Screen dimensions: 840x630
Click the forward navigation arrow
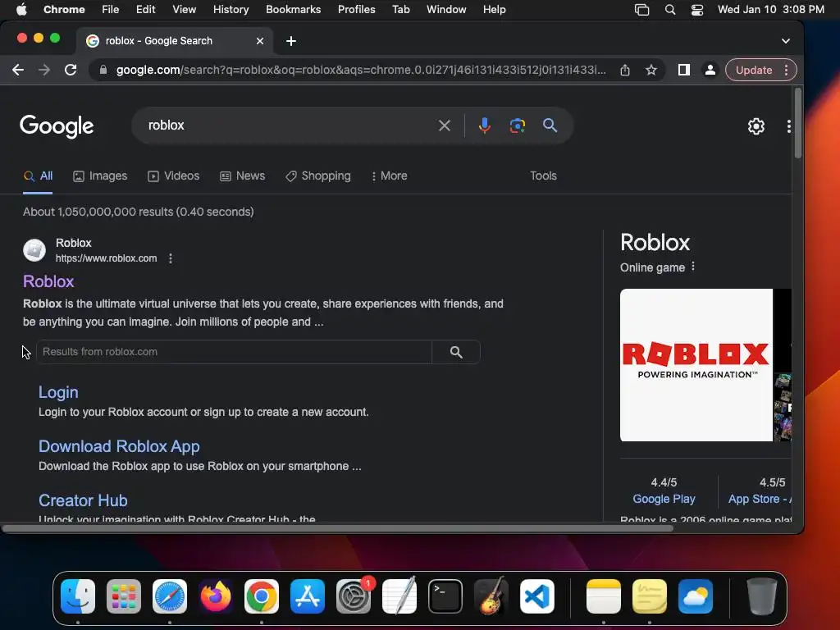point(44,71)
